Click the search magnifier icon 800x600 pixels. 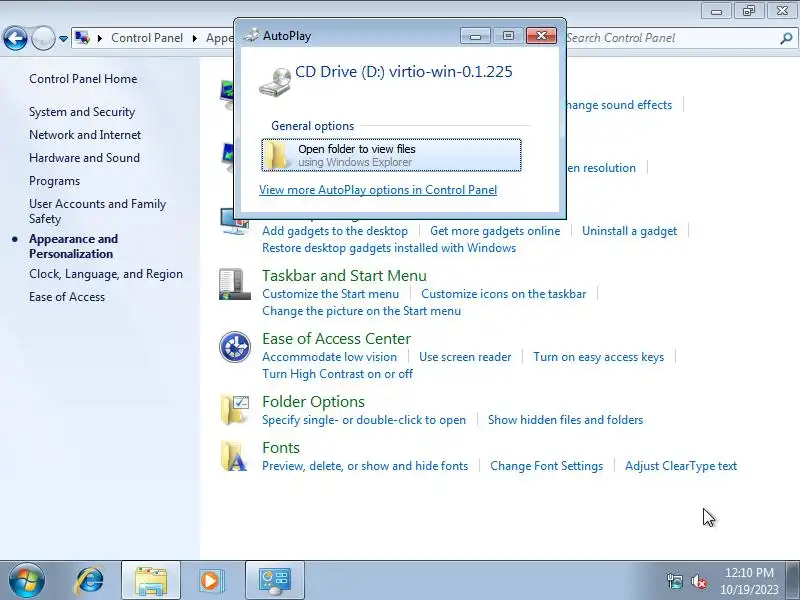tap(786, 38)
